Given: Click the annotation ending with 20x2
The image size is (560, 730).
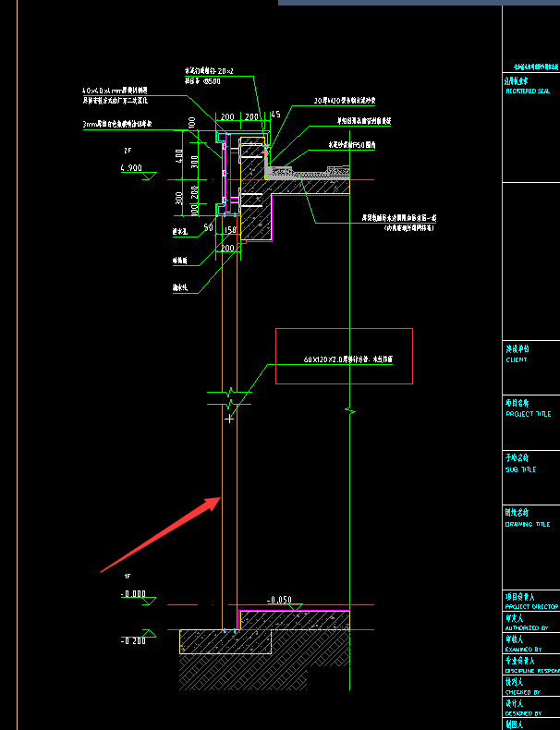Looking at the screenshot, I should point(209,71).
